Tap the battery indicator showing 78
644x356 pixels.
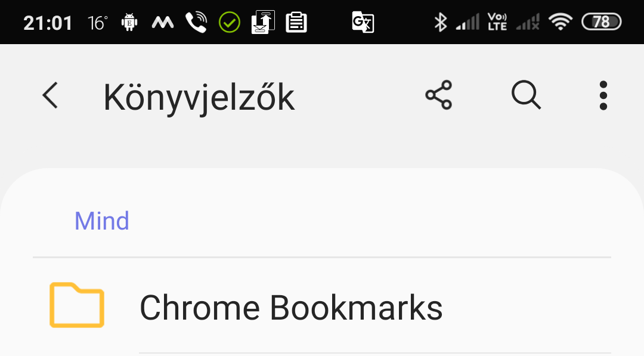(x=602, y=21)
